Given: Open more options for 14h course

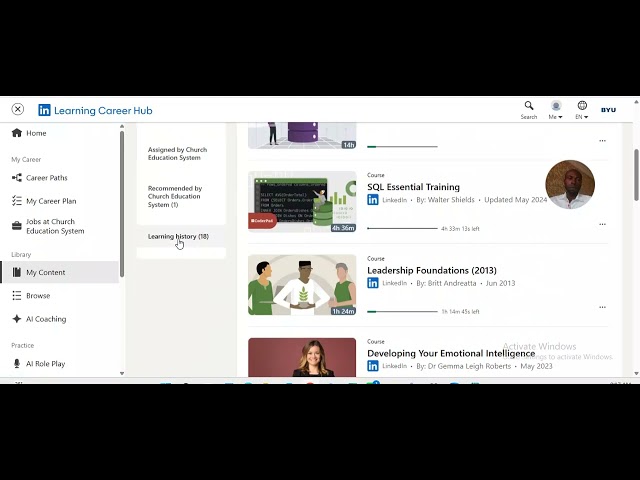Looking at the screenshot, I should [602, 141].
